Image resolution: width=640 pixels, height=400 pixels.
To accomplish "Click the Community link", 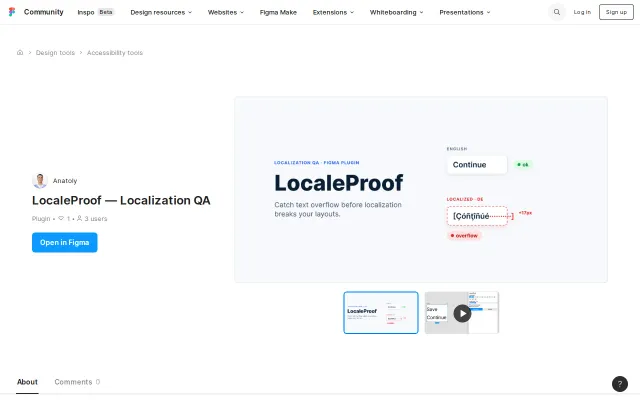I will click(44, 12).
